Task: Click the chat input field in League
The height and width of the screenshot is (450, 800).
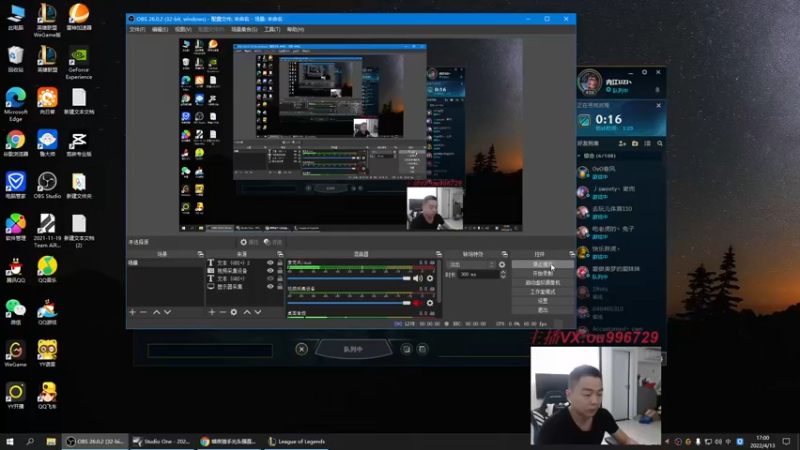Action: (x=210, y=351)
